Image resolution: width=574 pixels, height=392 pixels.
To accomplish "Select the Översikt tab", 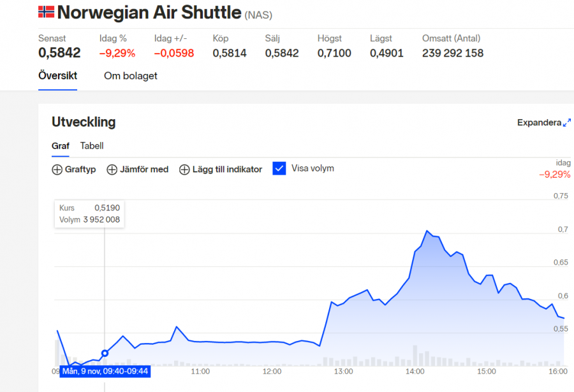I will point(57,76).
